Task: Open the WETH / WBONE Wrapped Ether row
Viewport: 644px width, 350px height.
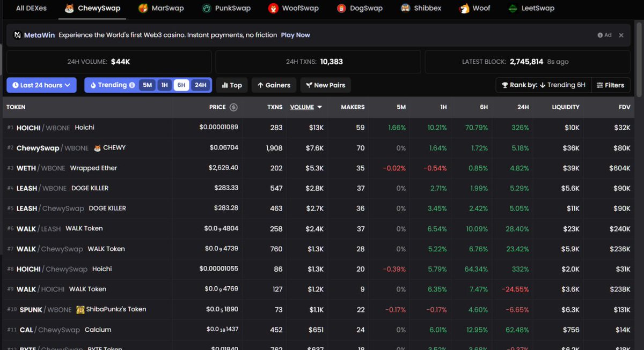Action: point(320,168)
